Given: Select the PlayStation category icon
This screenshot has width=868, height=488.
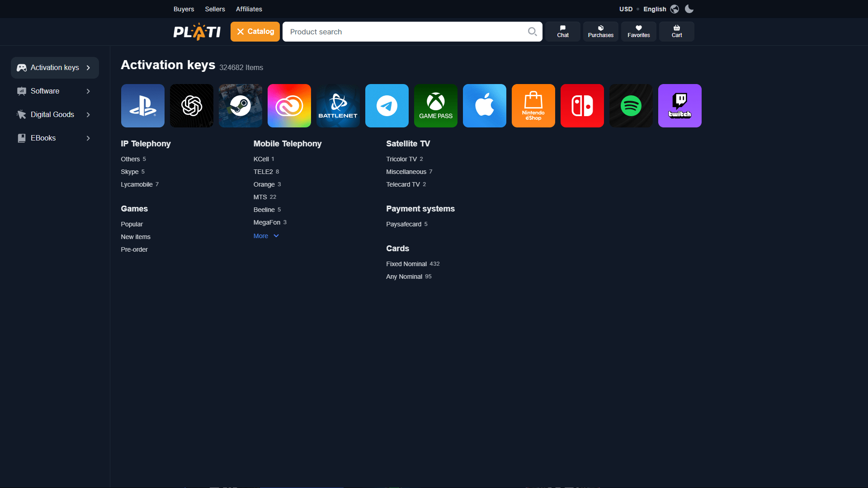Looking at the screenshot, I should tap(142, 105).
